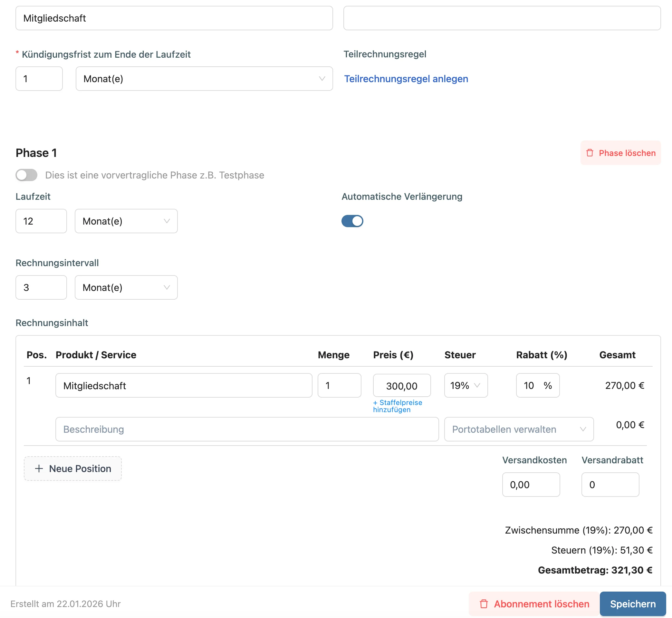Click the Produkt / Service column header
672x618 pixels.
[x=96, y=355]
